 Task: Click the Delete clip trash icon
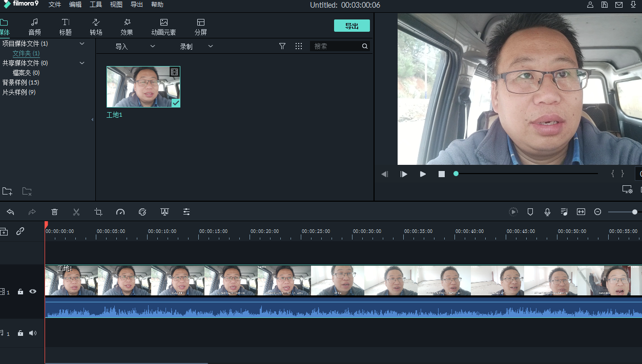pos(54,211)
